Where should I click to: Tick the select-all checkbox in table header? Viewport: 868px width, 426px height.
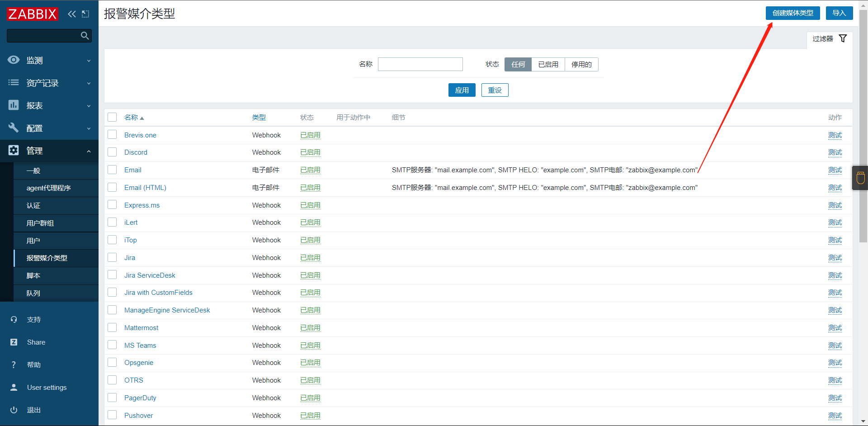tap(112, 118)
